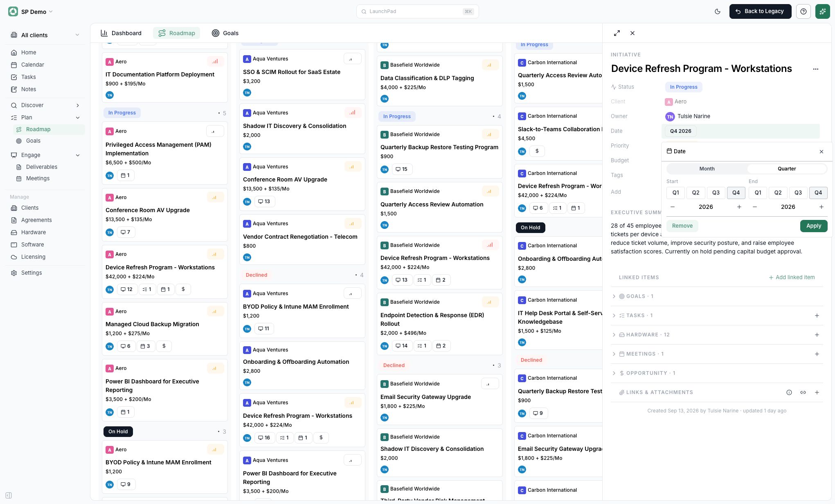Open the initiative more options ellipsis
The width and height of the screenshot is (835, 504).
click(x=816, y=69)
